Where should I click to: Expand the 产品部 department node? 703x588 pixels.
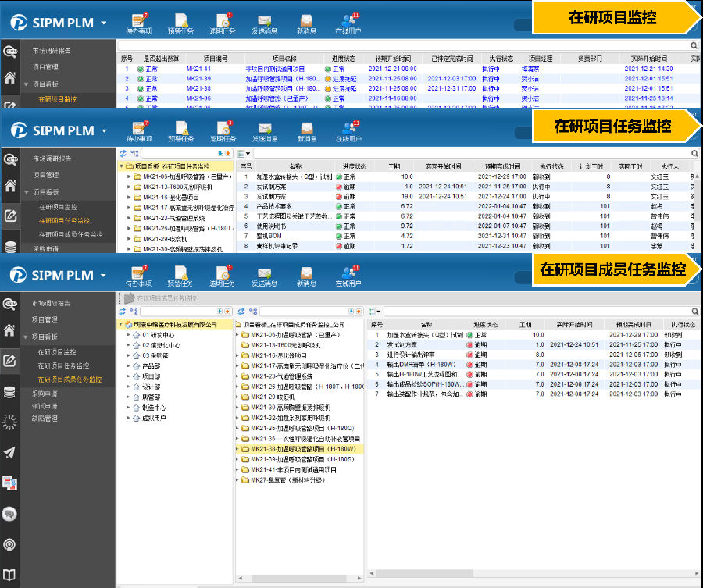[128, 365]
